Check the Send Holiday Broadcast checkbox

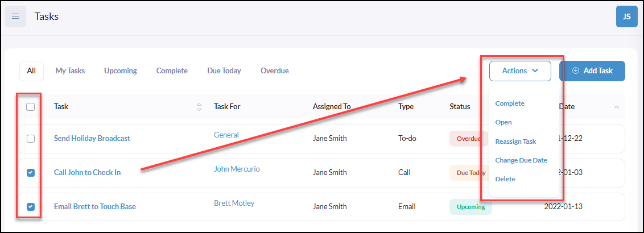click(x=30, y=139)
